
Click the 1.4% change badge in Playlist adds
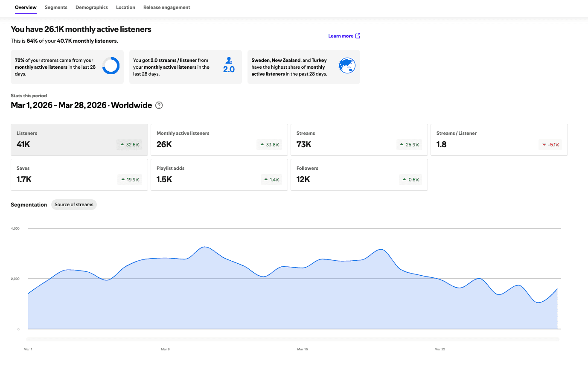271,180
